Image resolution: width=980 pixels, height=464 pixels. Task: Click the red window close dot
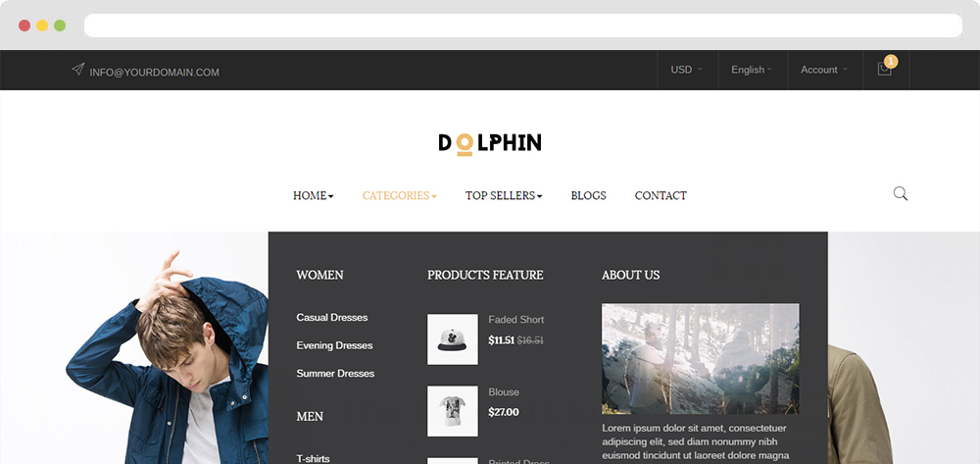(x=24, y=26)
